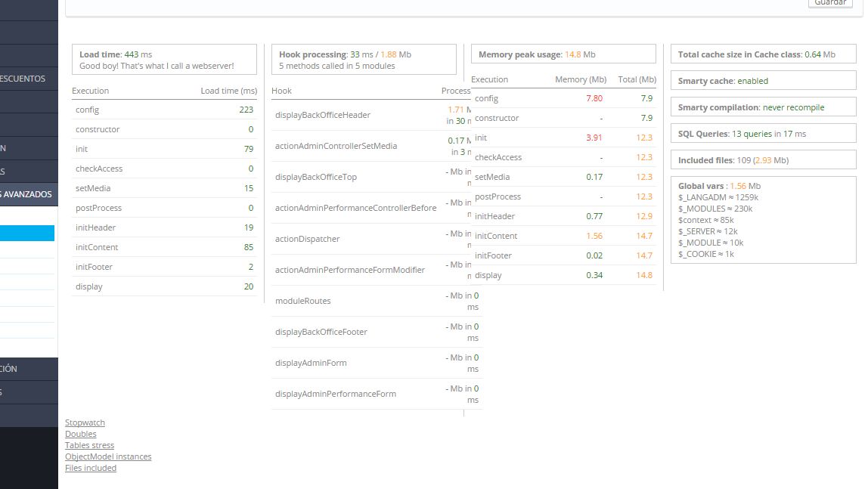The height and width of the screenshot is (489, 868).
Task: Click the Memory peak usage box
Action: pos(563,54)
